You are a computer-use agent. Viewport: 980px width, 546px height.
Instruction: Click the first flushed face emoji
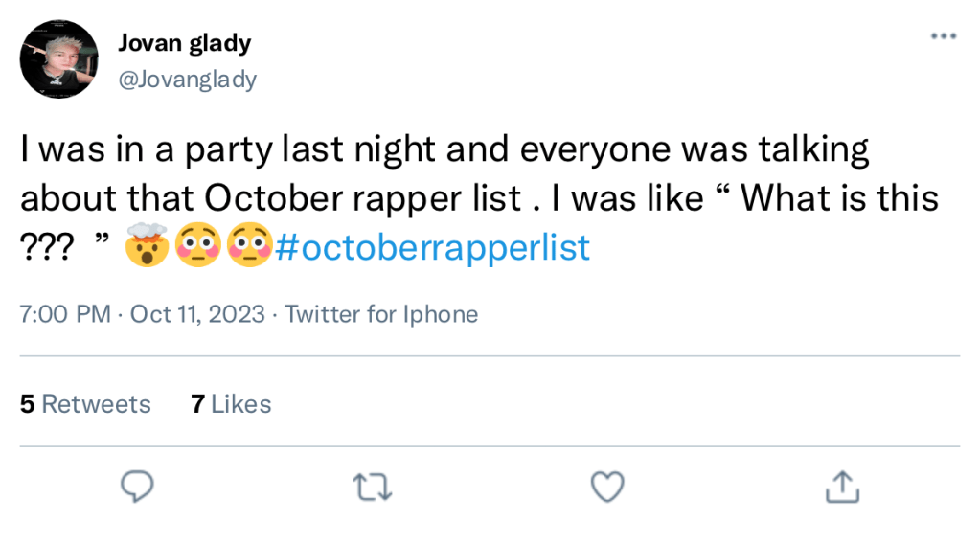coord(198,247)
